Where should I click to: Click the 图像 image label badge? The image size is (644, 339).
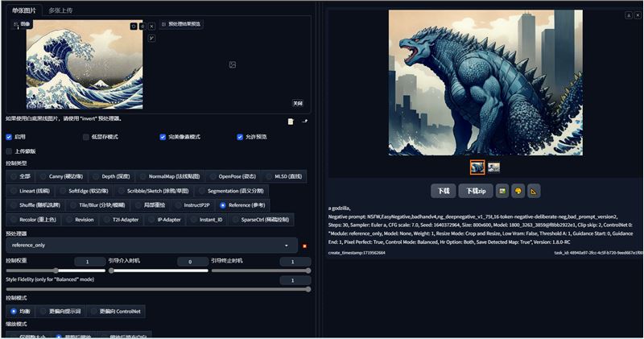click(22, 24)
